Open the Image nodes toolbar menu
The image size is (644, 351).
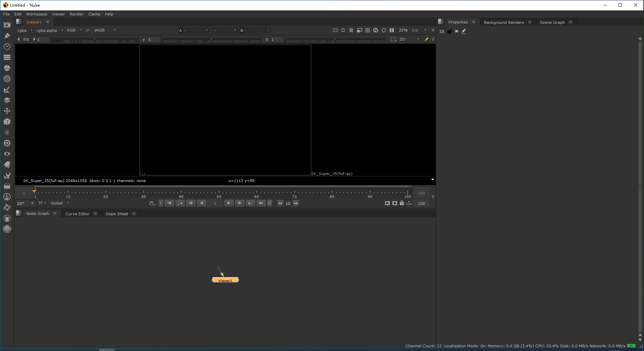click(x=7, y=25)
